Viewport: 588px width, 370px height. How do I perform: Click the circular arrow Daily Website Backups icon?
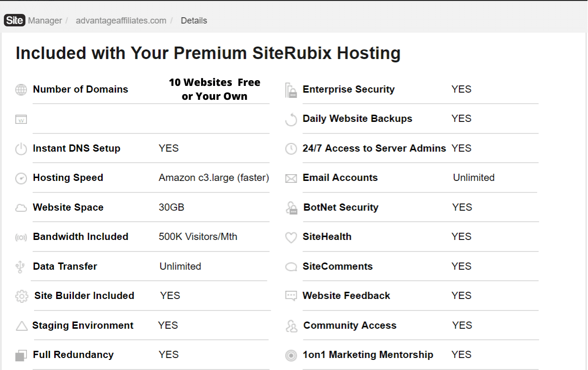click(291, 119)
